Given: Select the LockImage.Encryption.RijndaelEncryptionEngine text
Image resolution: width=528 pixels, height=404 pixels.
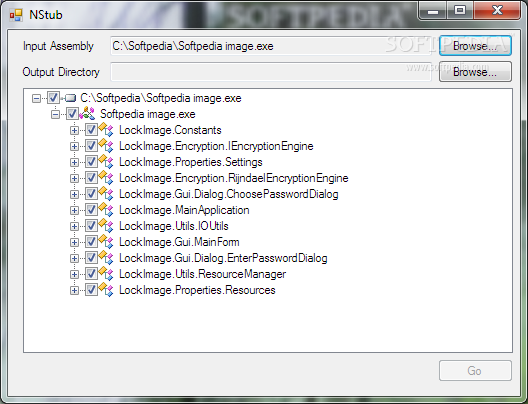Looking at the screenshot, I should (x=234, y=178).
